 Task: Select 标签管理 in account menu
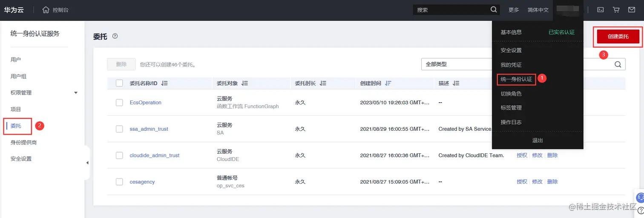click(511, 108)
